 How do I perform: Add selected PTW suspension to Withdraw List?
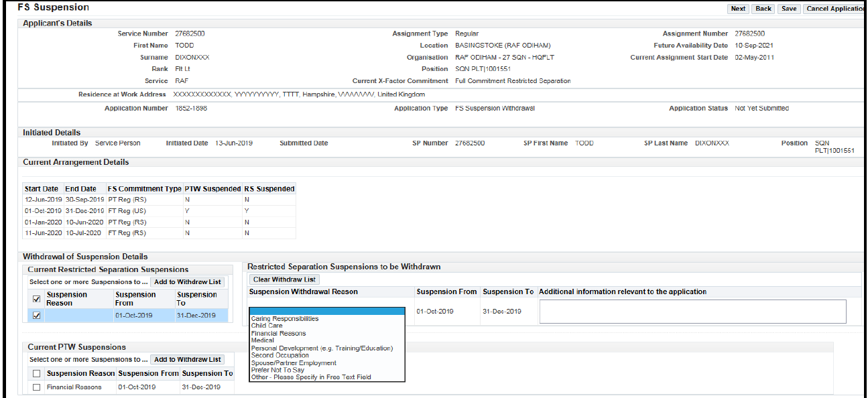point(188,360)
